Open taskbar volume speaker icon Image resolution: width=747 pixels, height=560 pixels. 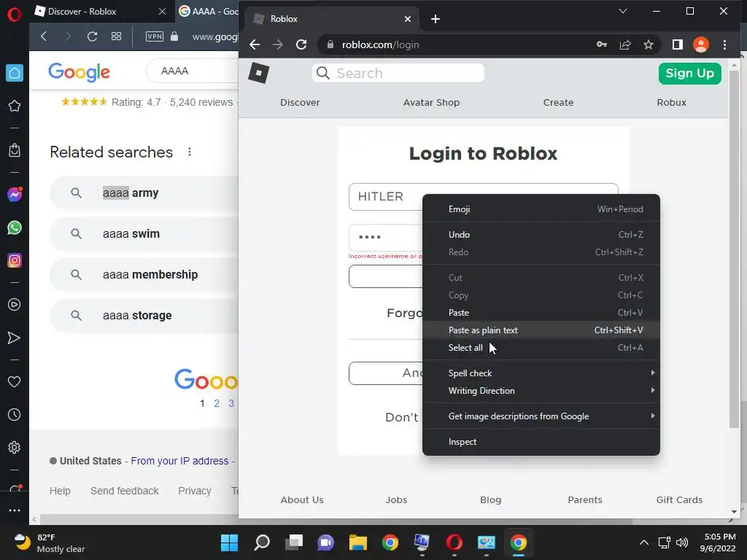(682, 542)
